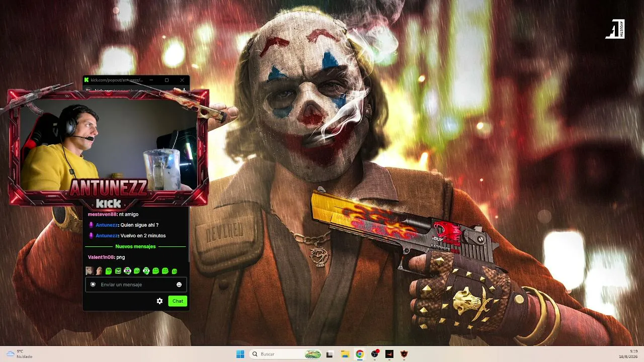Screen dimensions: 644x362
Task: Insert the bald man face quick emote
Action: point(99,271)
